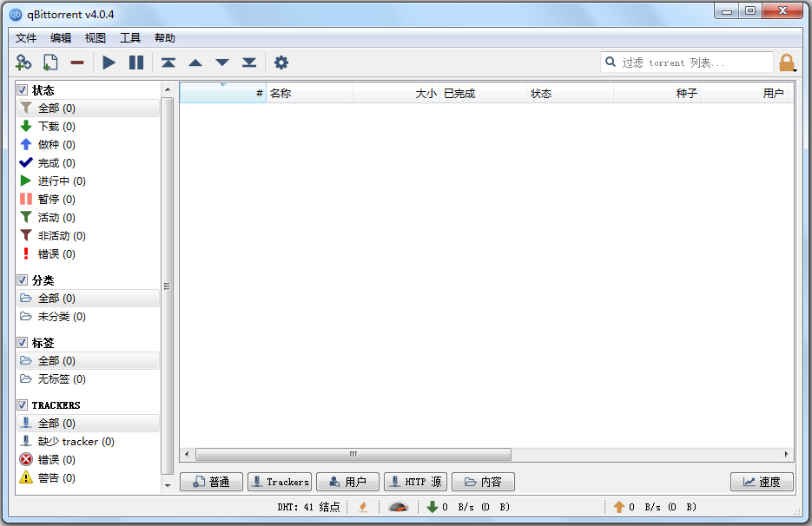Select the 进行中 (0) status filter
The image size is (812, 526).
point(88,181)
